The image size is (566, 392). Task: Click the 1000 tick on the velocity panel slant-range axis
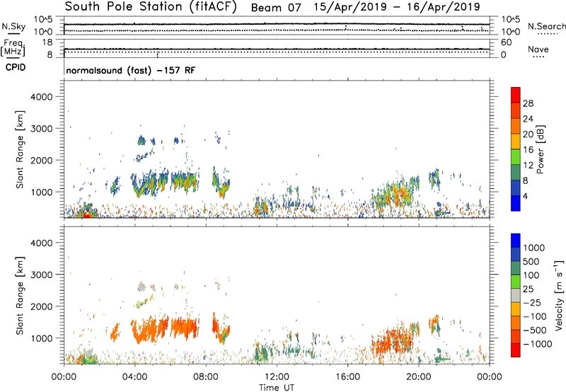(41, 338)
